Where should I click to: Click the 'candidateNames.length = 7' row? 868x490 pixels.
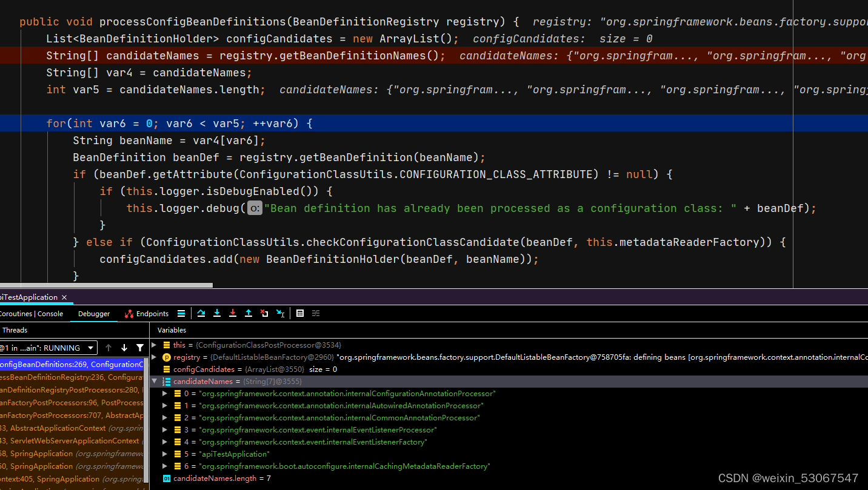[509, 478]
